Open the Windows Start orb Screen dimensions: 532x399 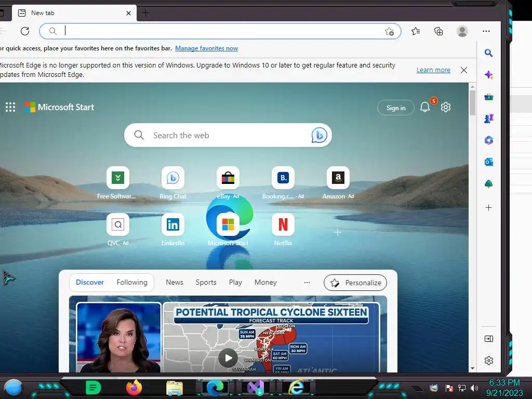(14, 388)
